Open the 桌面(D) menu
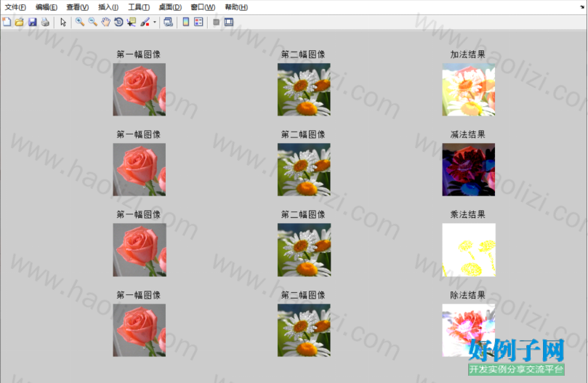This screenshot has width=588, height=383. 170,7
